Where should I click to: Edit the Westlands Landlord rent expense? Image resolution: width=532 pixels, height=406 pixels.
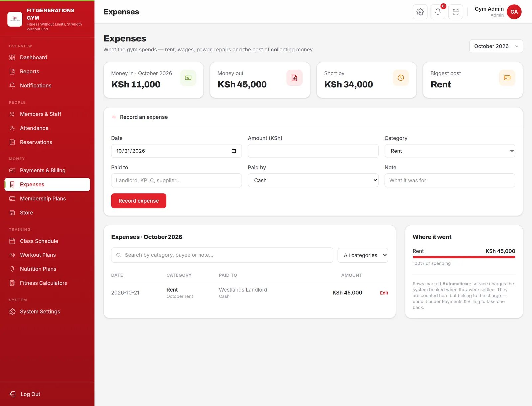point(384,293)
